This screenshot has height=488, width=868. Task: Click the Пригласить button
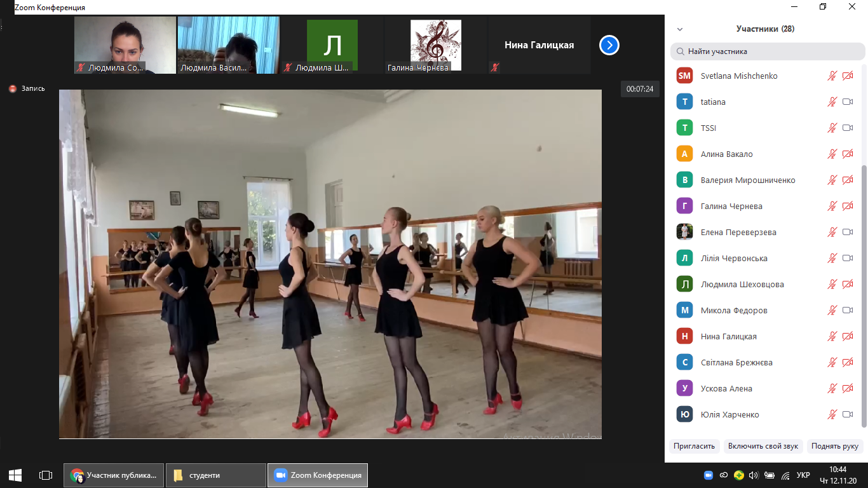tap(695, 446)
